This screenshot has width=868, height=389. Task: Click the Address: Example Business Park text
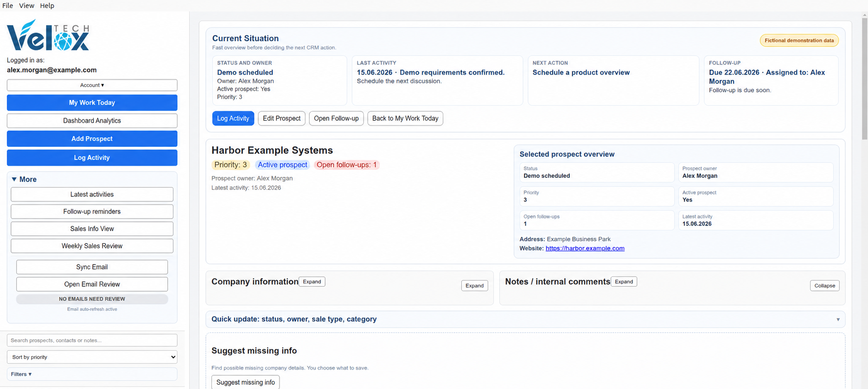click(x=565, y=239)
